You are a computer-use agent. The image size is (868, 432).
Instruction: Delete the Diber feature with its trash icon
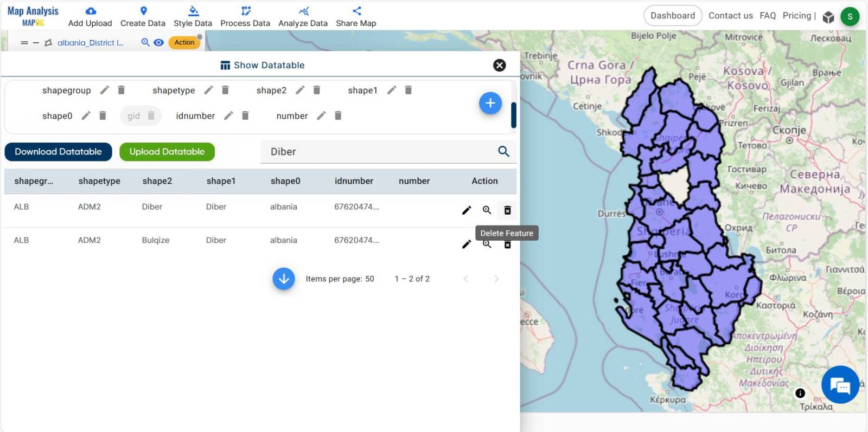tap(507, 210)
